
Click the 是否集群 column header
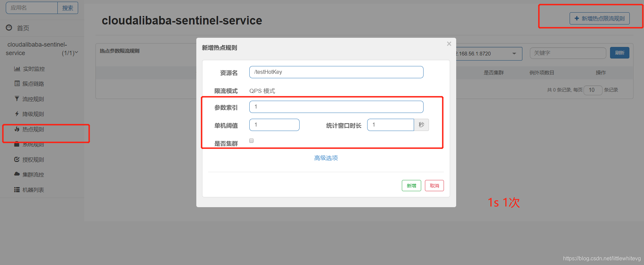pos(494,73)
